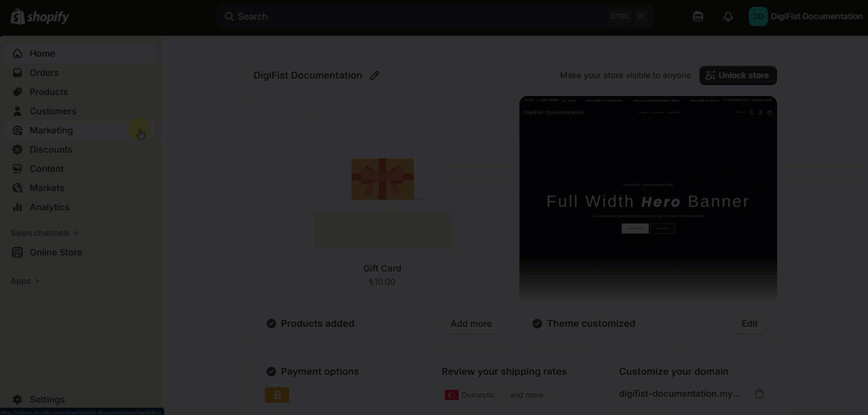Click the Search input field
The height and width of the screenshot is (415, 868).
[x=420, y=17]
